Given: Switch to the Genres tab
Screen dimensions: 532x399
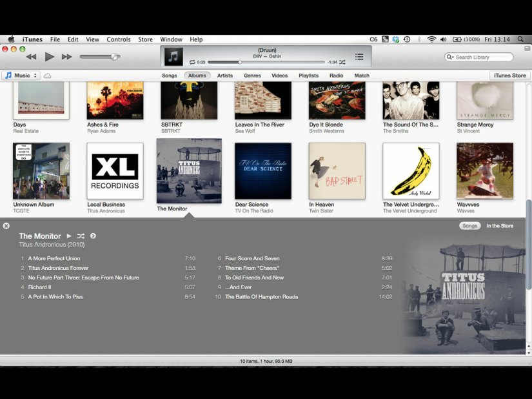Looking at the screenshot, I should (252, 76).
